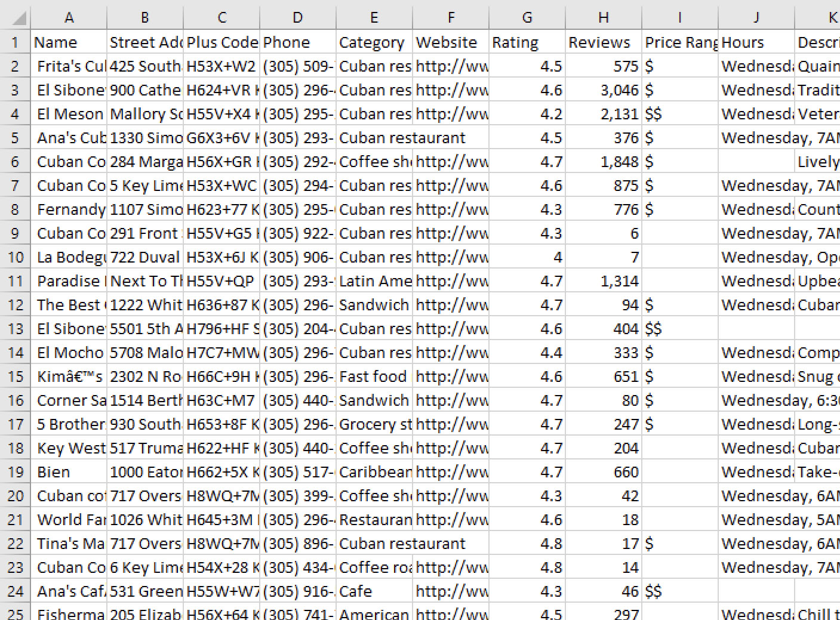The image size is (840, 620).
Task: Click 'Latin Ame' category cell in row 11
Action: [x=374, y=281]
